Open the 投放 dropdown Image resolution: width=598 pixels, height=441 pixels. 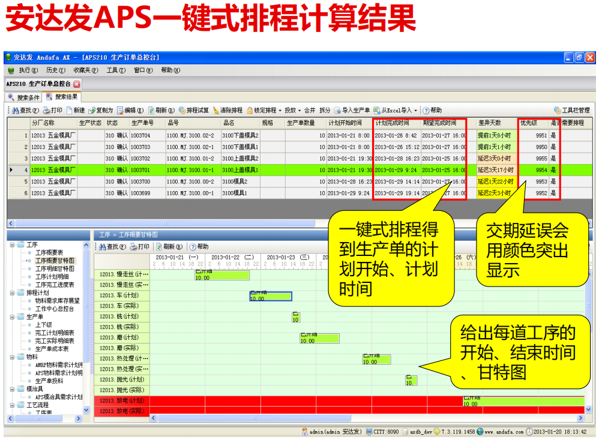(x=293, y=110)
